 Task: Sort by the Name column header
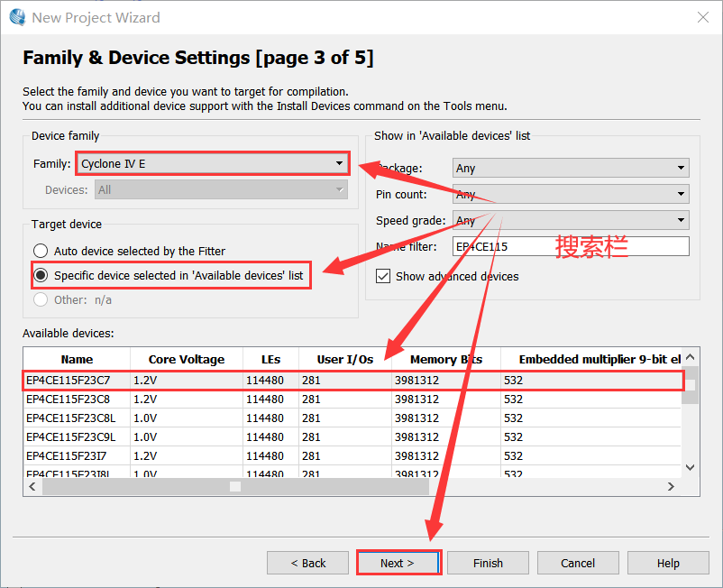click(77, 359)
